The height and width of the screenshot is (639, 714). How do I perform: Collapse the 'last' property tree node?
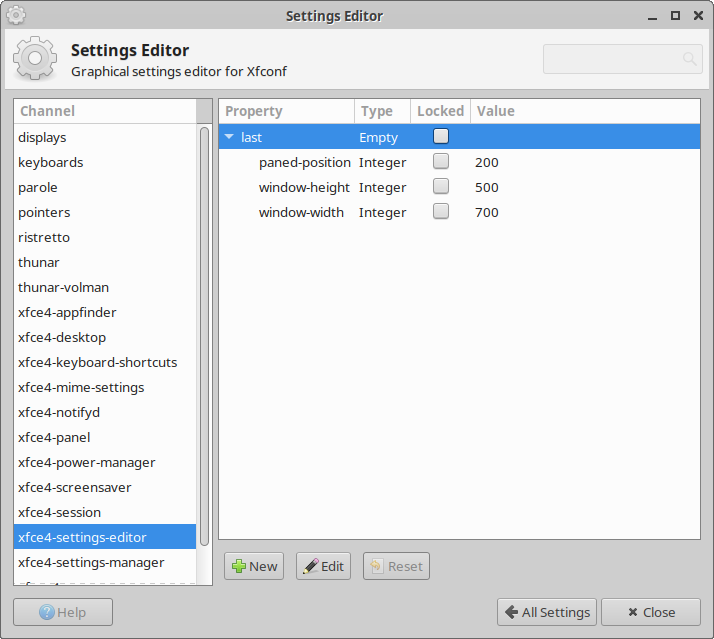[229, 137]
